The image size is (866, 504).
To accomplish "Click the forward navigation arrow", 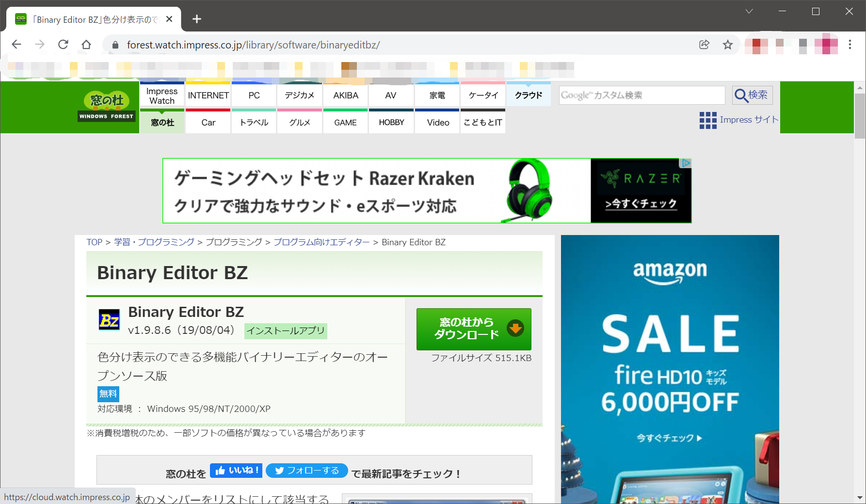I will pyautogui.click(x=40, y=45).
